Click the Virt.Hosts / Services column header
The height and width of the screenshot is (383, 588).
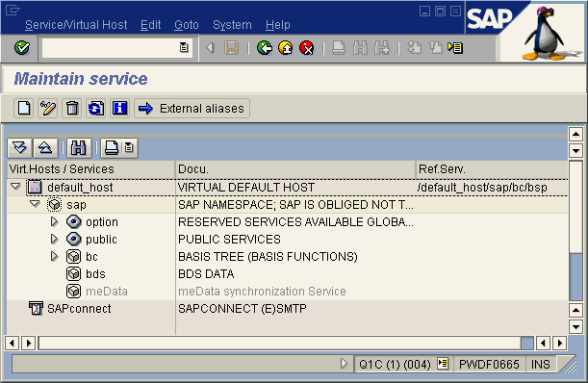91,169
